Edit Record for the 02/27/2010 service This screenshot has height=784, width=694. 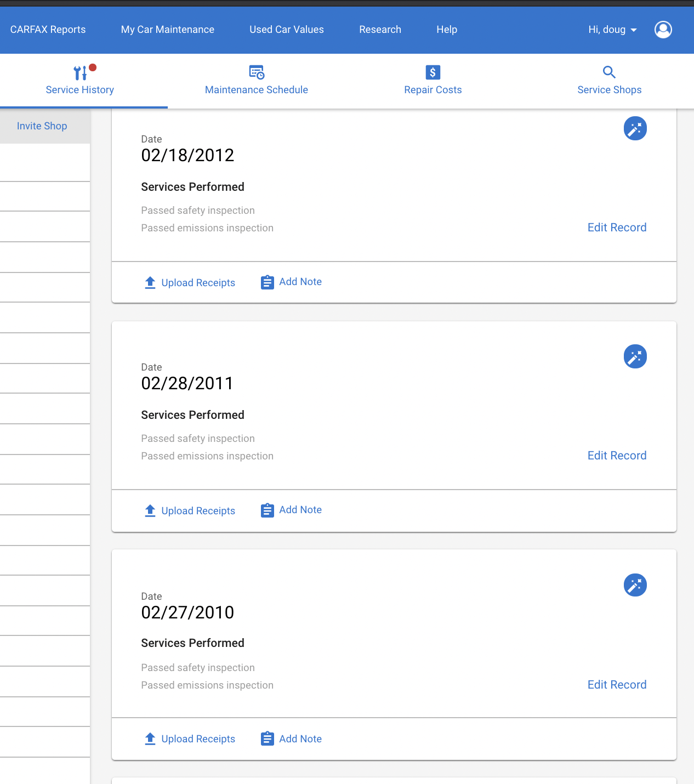click(617, 685)
